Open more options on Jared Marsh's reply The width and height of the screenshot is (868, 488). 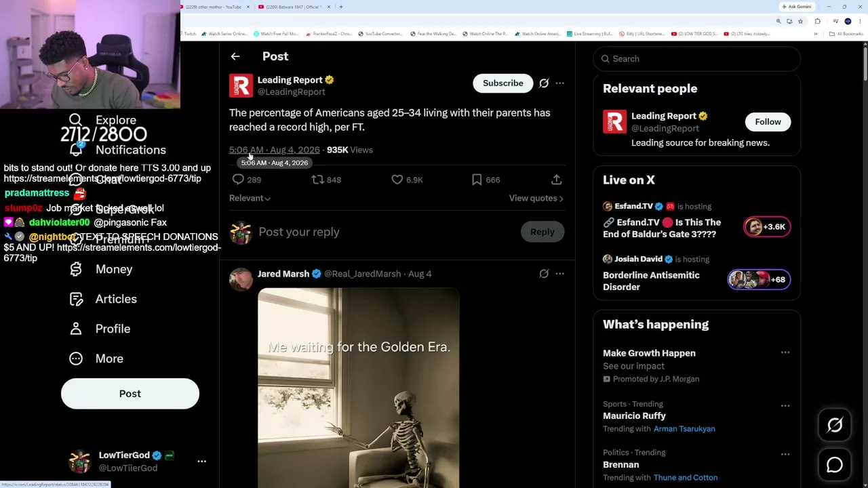[559, 274]
